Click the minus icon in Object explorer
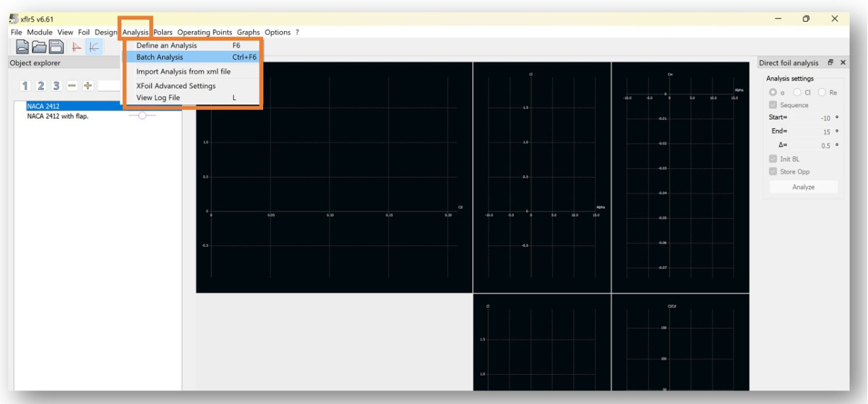868x404 pixels. pos(72,85)
